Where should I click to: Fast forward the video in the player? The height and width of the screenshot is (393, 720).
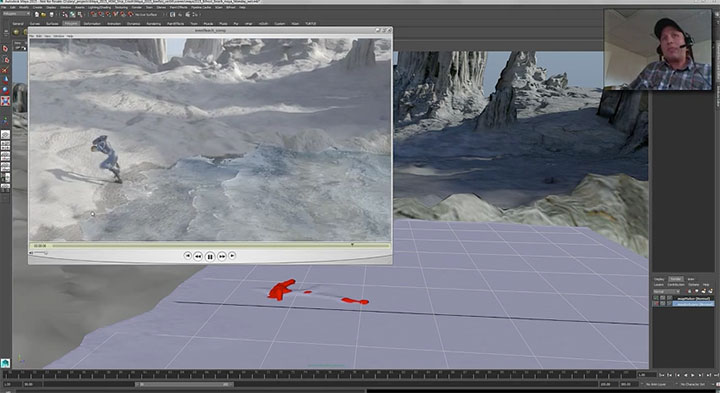pyautogui.click(x=221, y=256)
